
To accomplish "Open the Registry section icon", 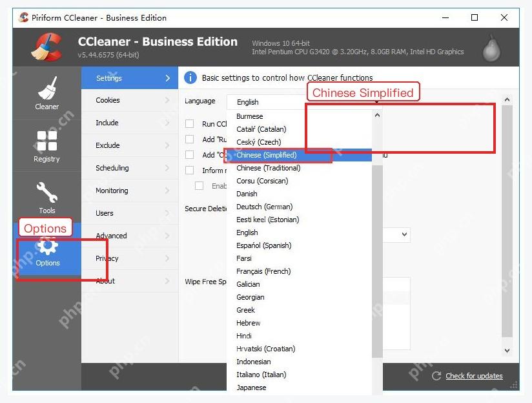I will point(47,141).
